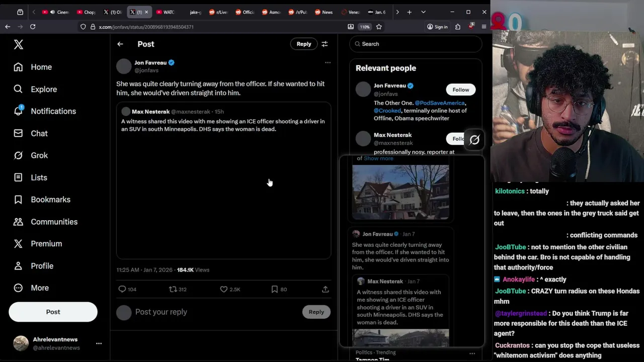Expand bio with Show more link

(378, 158)
